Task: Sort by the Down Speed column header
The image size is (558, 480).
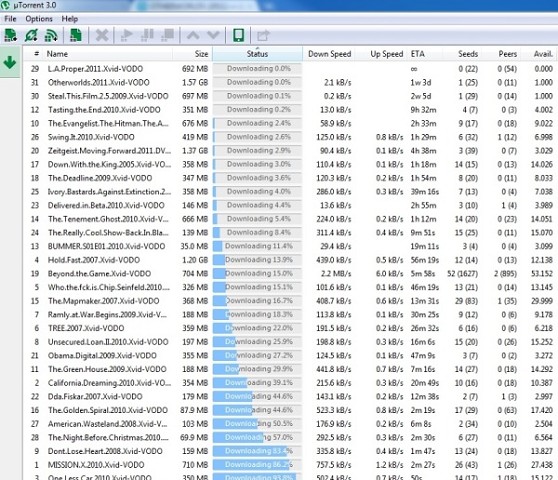Action: point(329,54)
